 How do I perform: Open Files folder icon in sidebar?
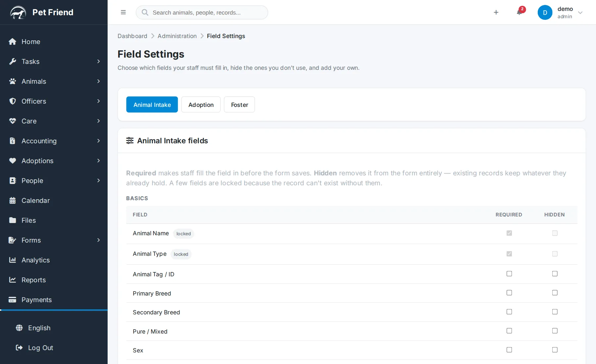pyautogui.click(x=13, y=220)
